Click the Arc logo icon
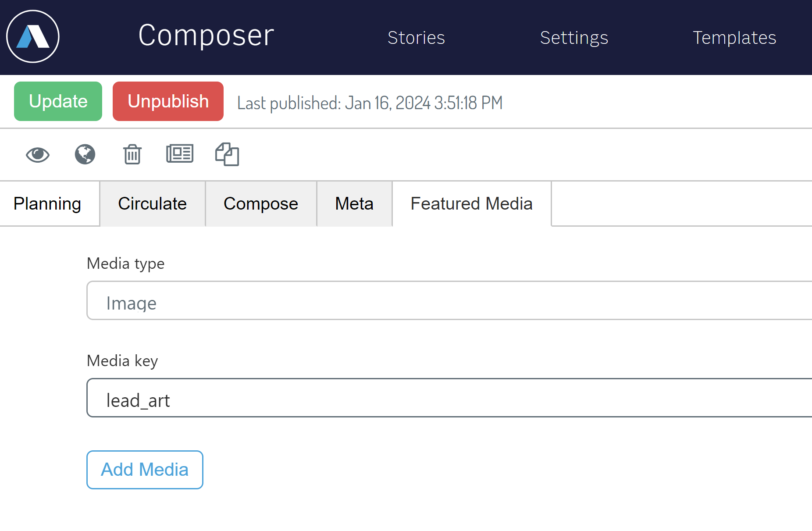 click(33, 36)
